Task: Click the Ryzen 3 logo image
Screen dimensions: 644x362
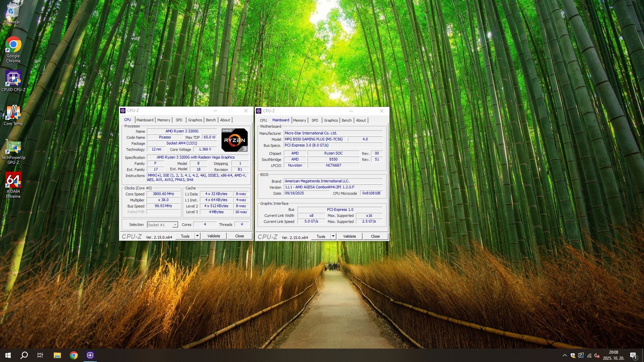Action: (234, 140)
